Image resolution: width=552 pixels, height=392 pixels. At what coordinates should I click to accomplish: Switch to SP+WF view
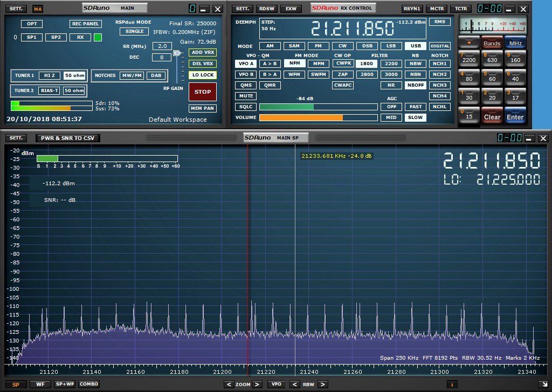click(x=65, y=384)
